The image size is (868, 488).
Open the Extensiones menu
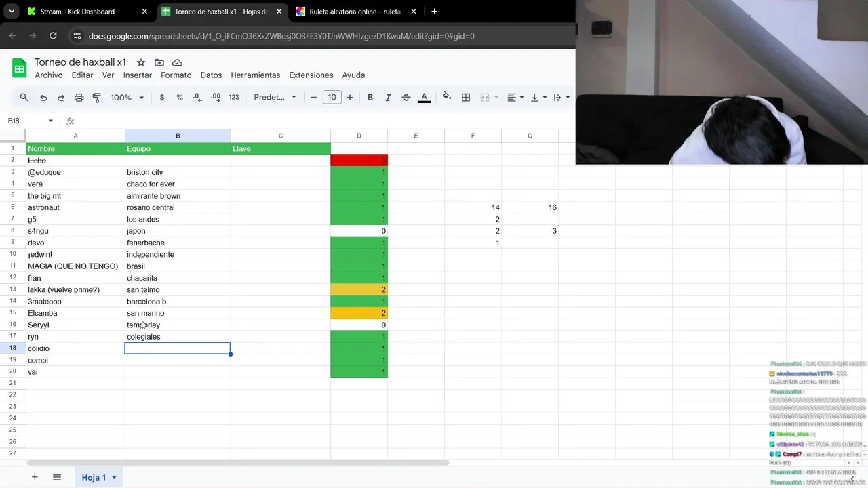[311, 75]
